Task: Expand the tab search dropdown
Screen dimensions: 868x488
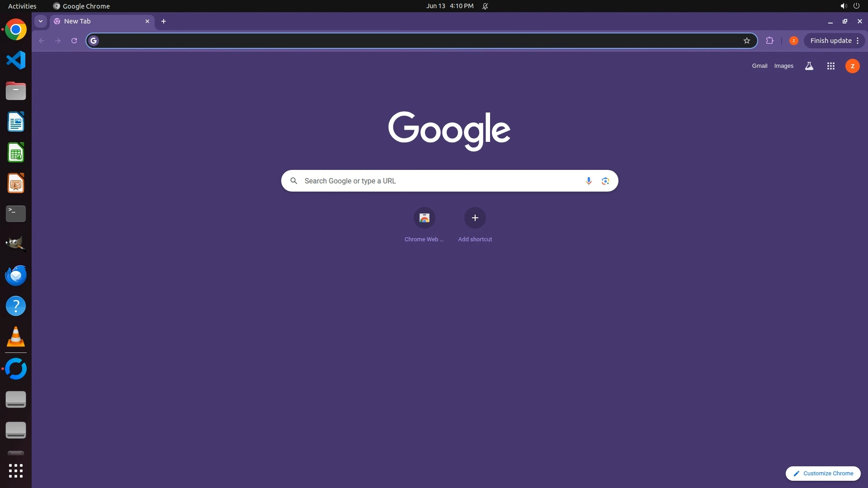Action: coord(41,21)
